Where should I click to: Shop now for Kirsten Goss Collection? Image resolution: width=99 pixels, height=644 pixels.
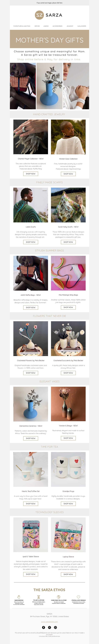(68, 174)
